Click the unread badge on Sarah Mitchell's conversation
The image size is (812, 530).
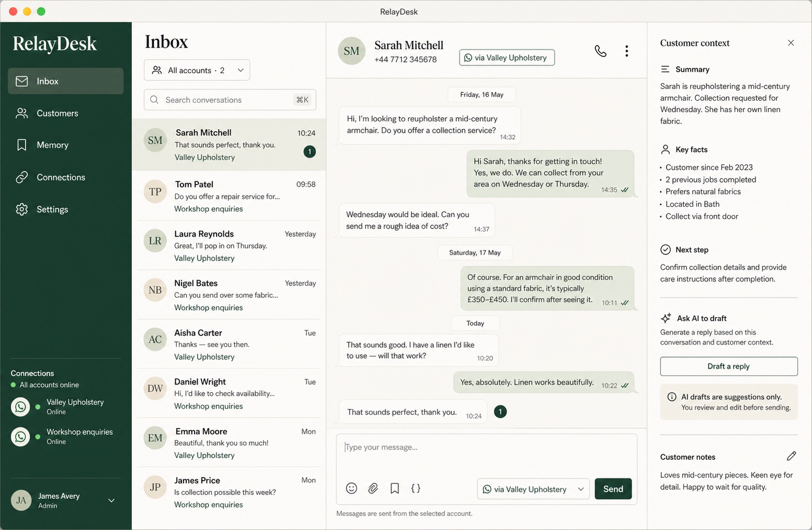click(310, 152)
